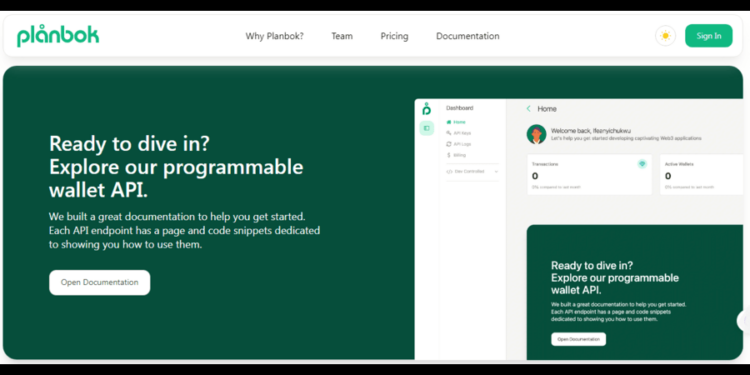750x375 pixels.
Task: Click the Planbok logo in the header
Action: point(58,36)
